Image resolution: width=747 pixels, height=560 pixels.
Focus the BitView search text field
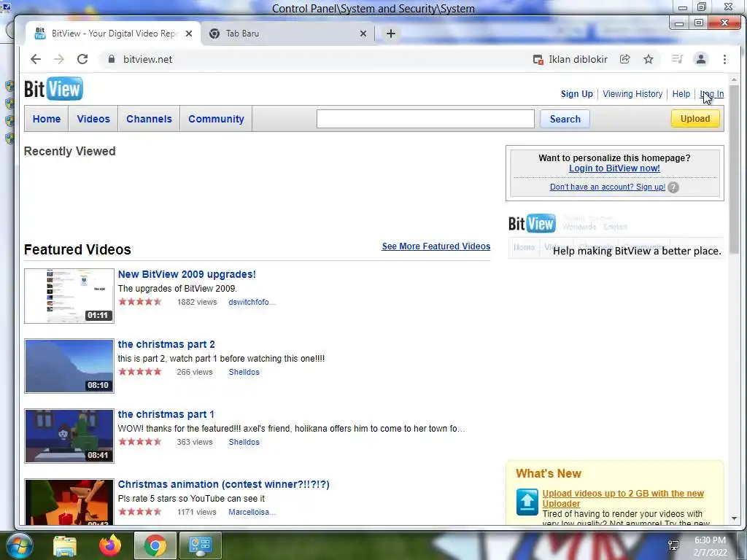click(425, 119)
